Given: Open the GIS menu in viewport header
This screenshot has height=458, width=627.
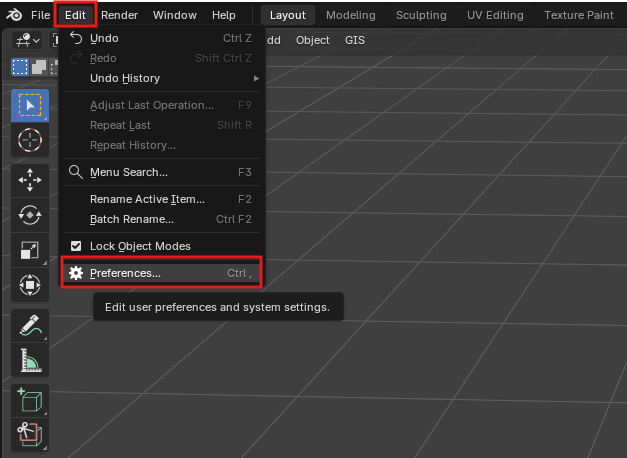Looking at the screenshot, I should [355, 40].
